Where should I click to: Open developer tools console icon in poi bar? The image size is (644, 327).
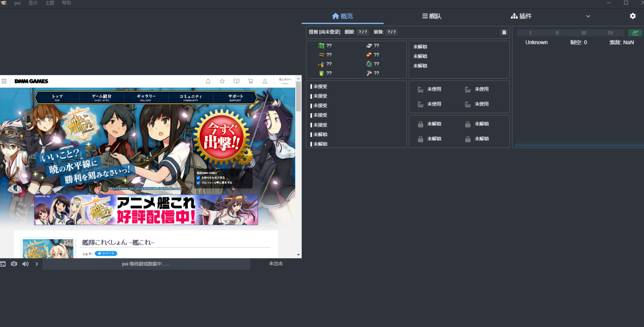3,264
